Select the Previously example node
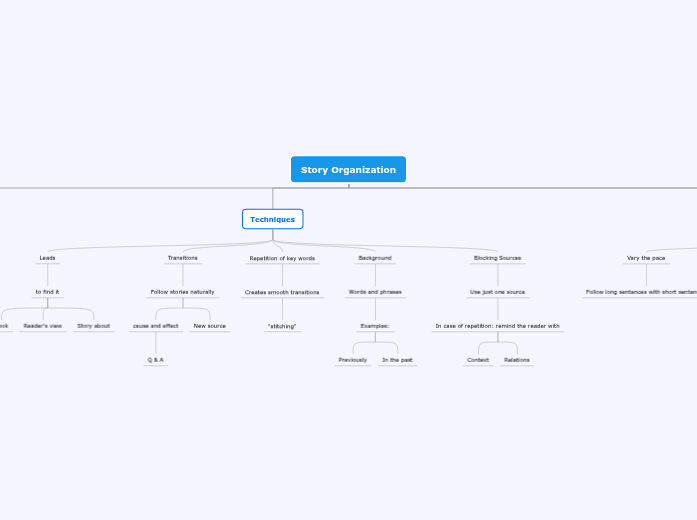The image size is (697, 520). pos(352,360)
